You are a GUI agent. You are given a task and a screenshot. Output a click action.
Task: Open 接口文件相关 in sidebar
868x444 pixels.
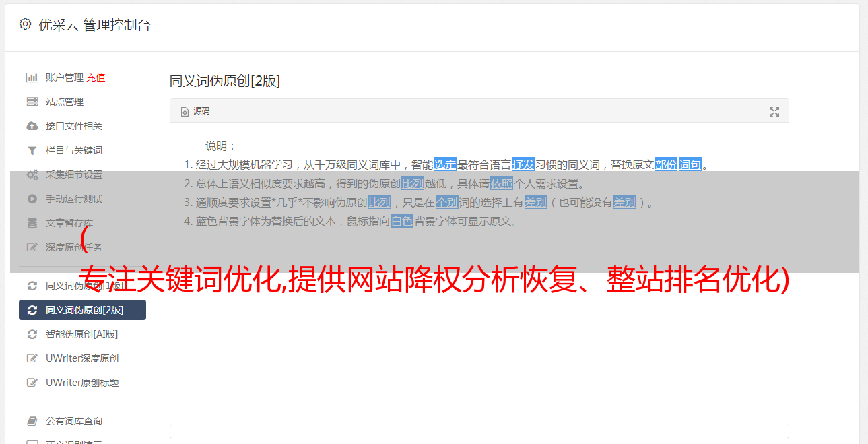[82, 126]
